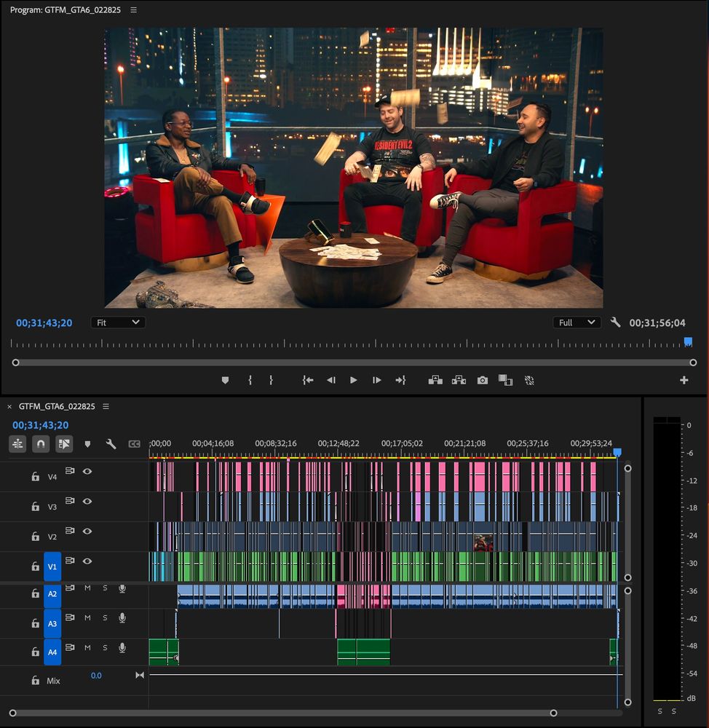Step back one frame
The height and width of the screenshot is (728, 709).
click(x=331, y=380)
